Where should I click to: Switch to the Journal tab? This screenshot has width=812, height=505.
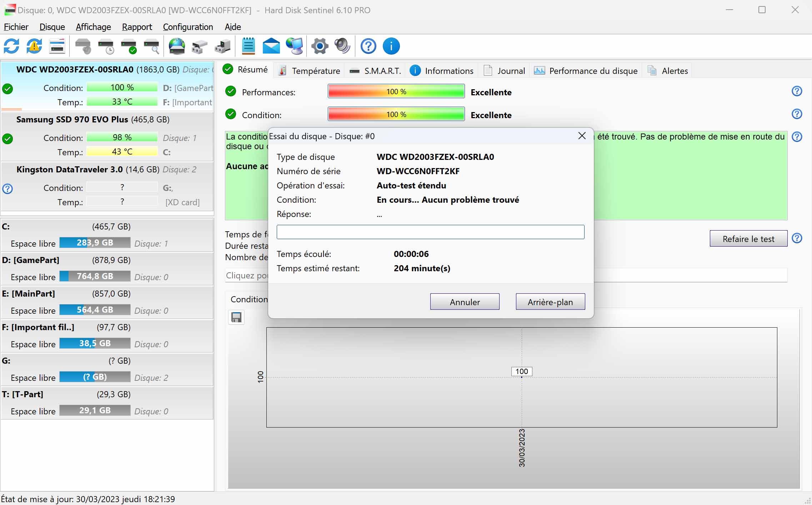point(504,71)
